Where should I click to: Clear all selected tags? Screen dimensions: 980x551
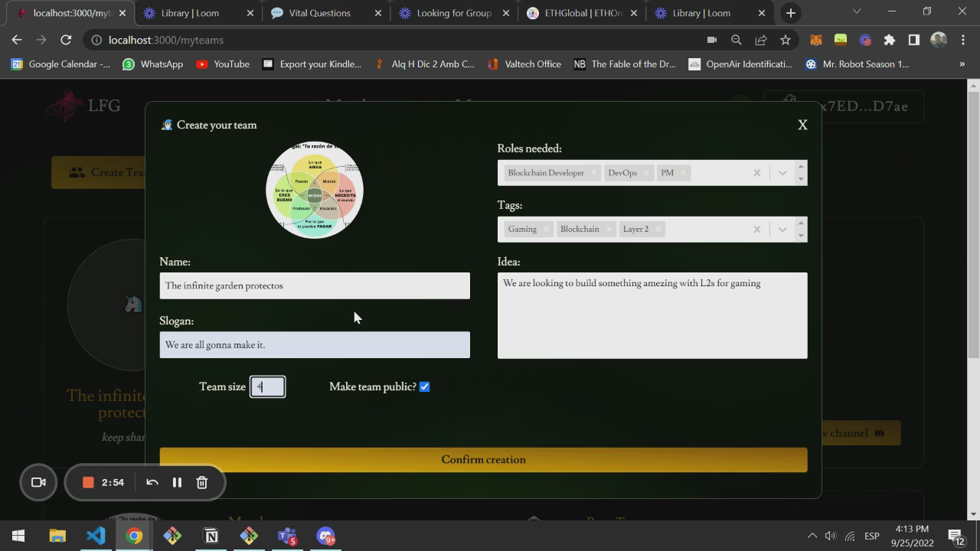coord(756,229)
